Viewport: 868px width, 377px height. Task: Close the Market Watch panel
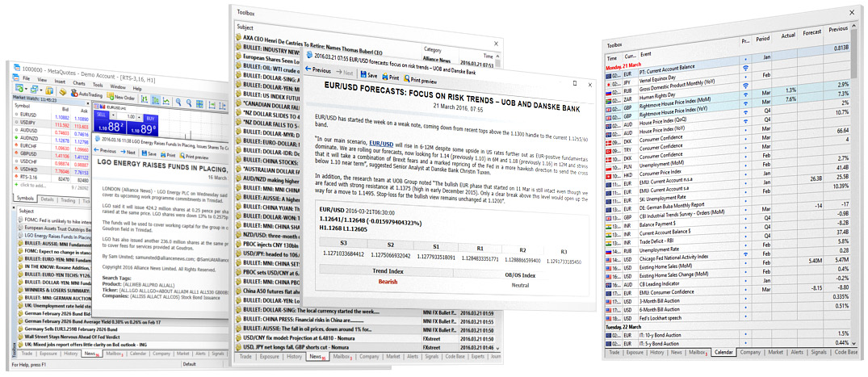88,103
